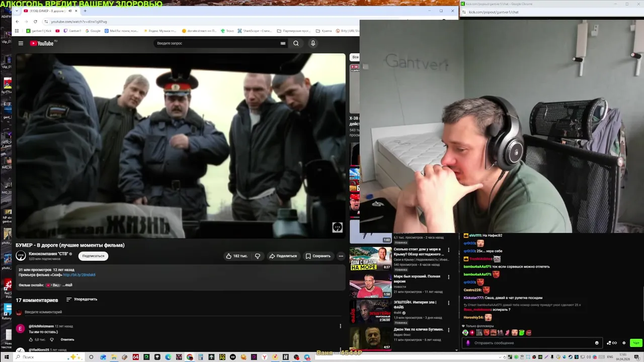Open the Trovo bookmark

227,31
